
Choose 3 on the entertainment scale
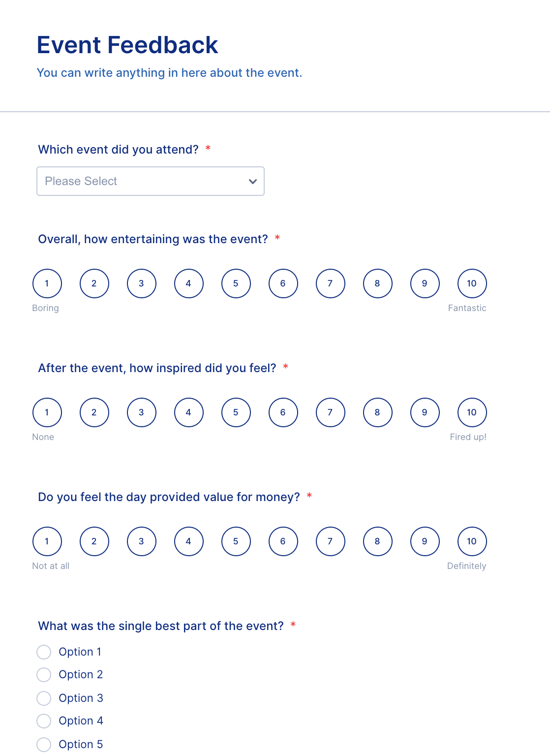(x=141, y=283)
